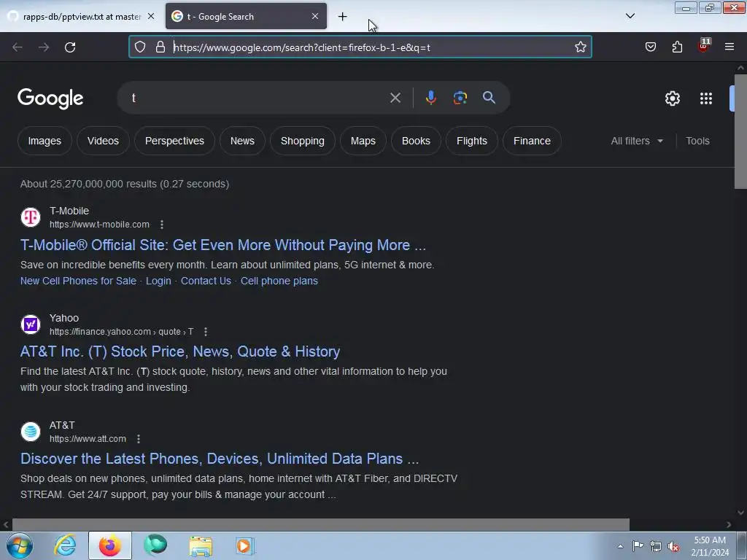Open T-Mobile Official Site result link
747x560 pixels.
[x=223, y=245]
